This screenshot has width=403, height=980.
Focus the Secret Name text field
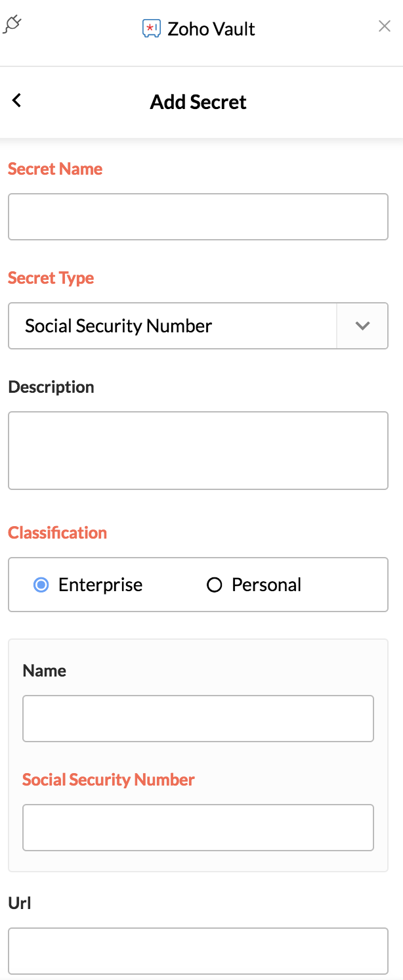198,217
